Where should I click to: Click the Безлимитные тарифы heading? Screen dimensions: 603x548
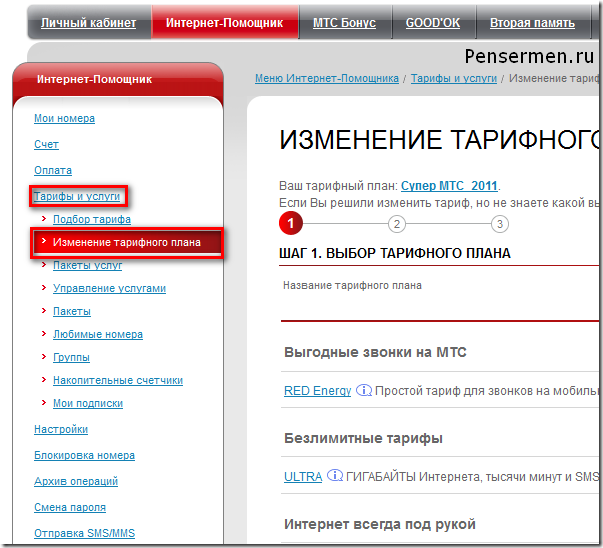click(x=363, y=438)
